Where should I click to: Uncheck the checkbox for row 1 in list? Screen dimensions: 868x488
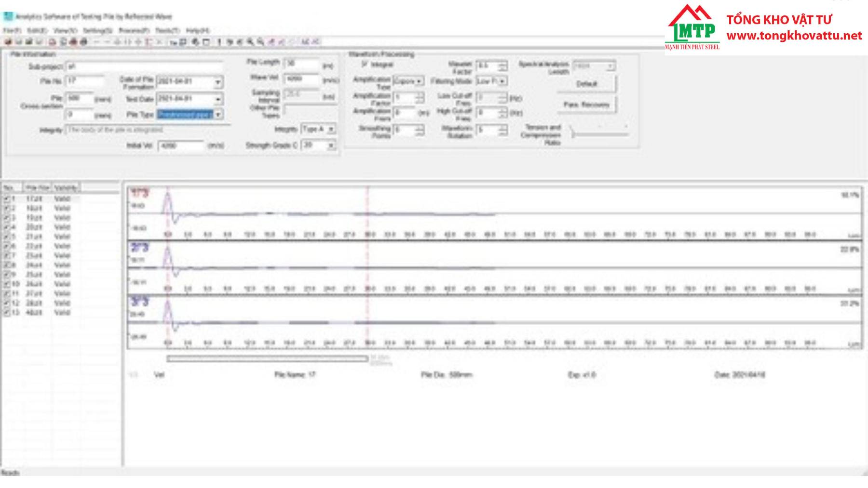coord(7,199)
